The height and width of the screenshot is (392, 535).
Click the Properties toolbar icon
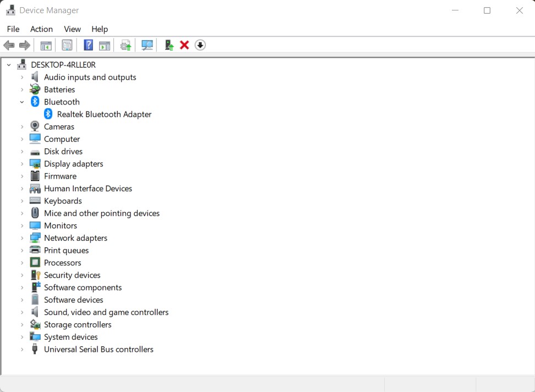point(67,45)
